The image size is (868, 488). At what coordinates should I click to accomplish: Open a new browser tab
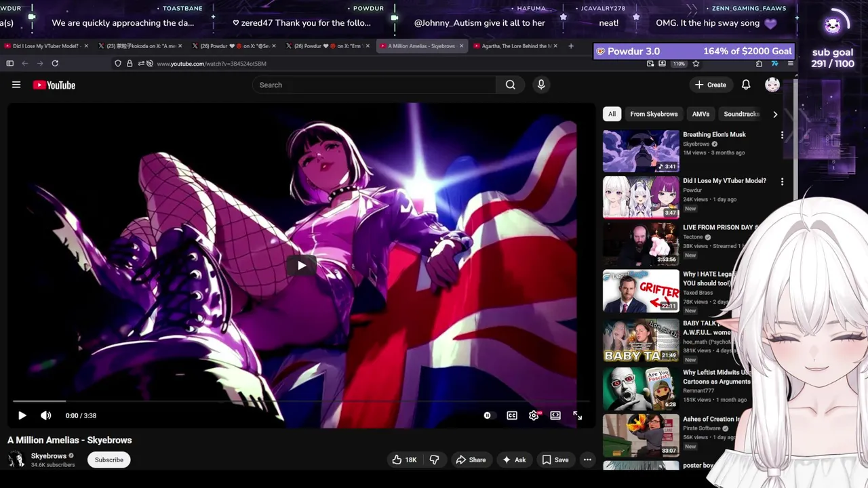(571, 46)
